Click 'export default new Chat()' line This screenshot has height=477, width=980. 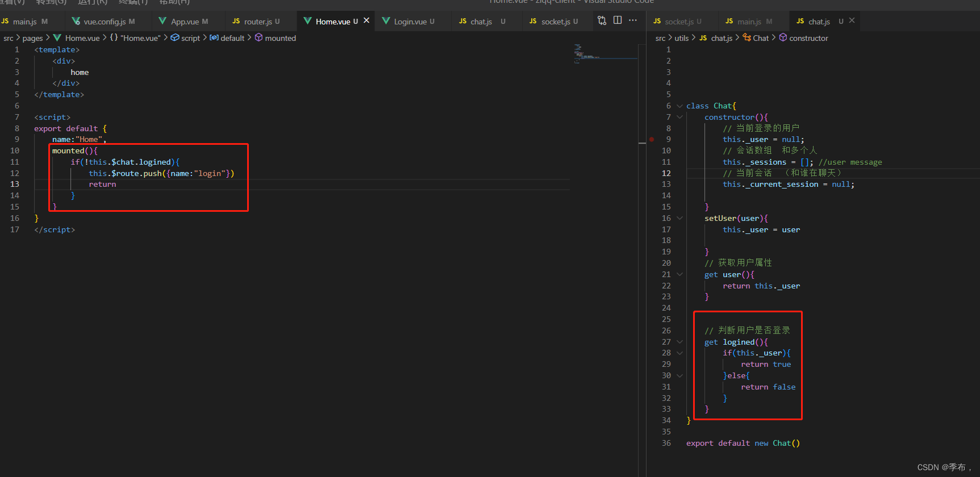(743, 443)
